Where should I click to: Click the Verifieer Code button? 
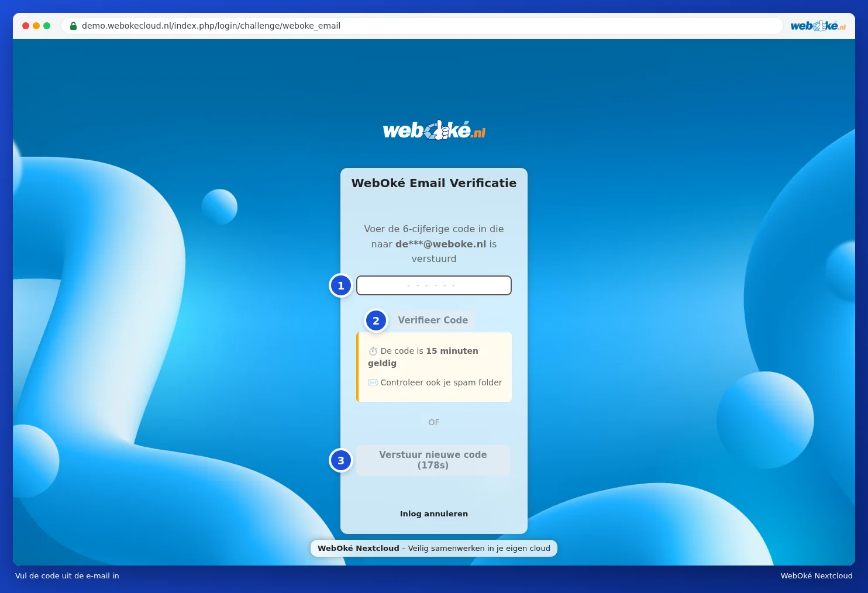433,320
